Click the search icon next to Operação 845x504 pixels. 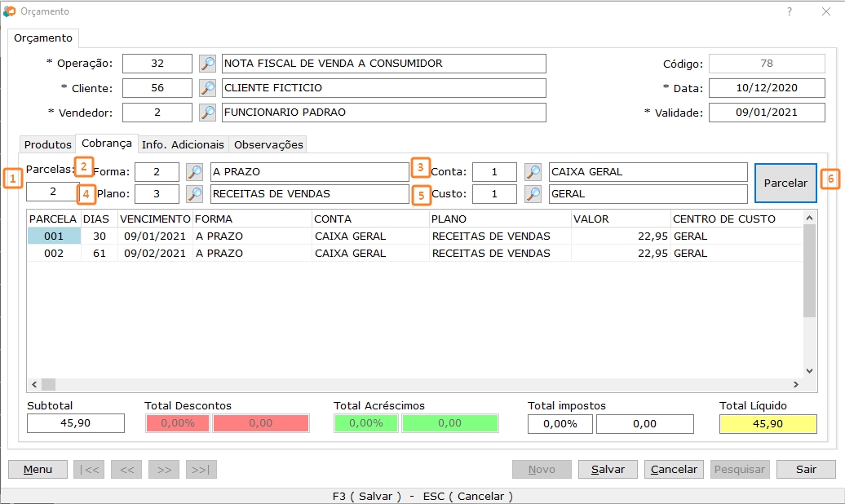pyautogui.click(x=208, y=64)
